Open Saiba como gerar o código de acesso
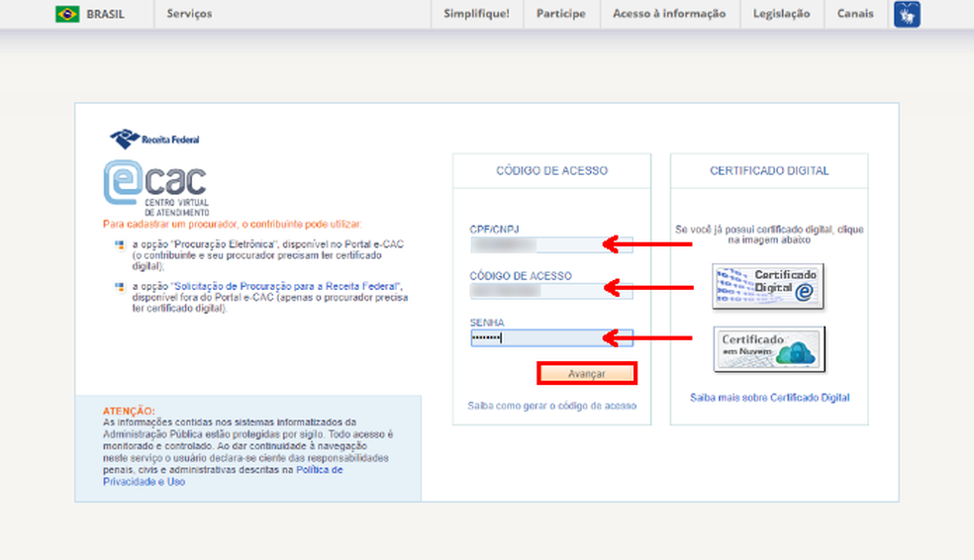 [x=551, y=406]
